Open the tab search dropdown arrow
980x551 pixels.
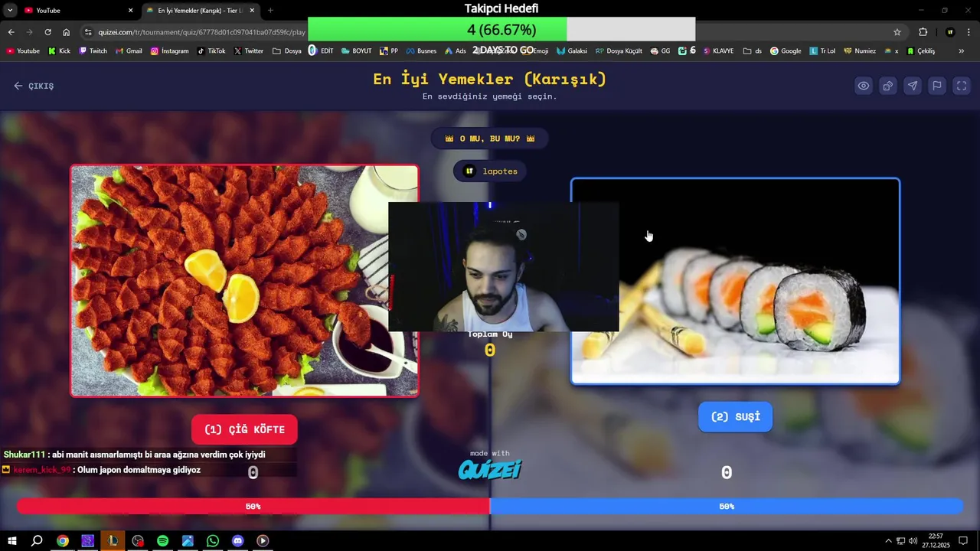pos(10,11)
